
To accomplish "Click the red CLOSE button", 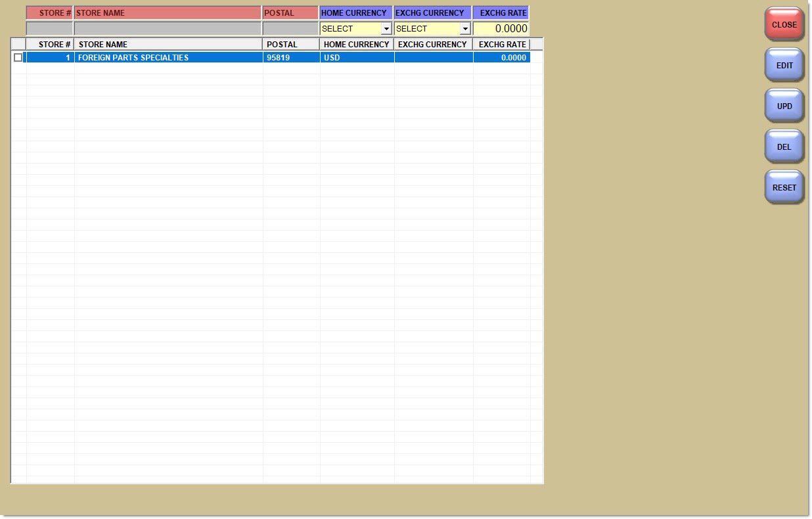I will tap(784, 25).
